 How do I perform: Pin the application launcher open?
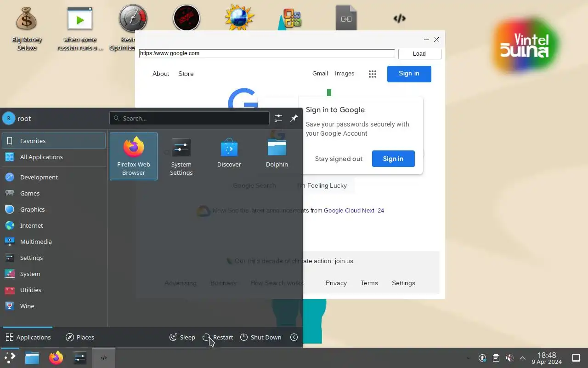click(x=294, y=118)
